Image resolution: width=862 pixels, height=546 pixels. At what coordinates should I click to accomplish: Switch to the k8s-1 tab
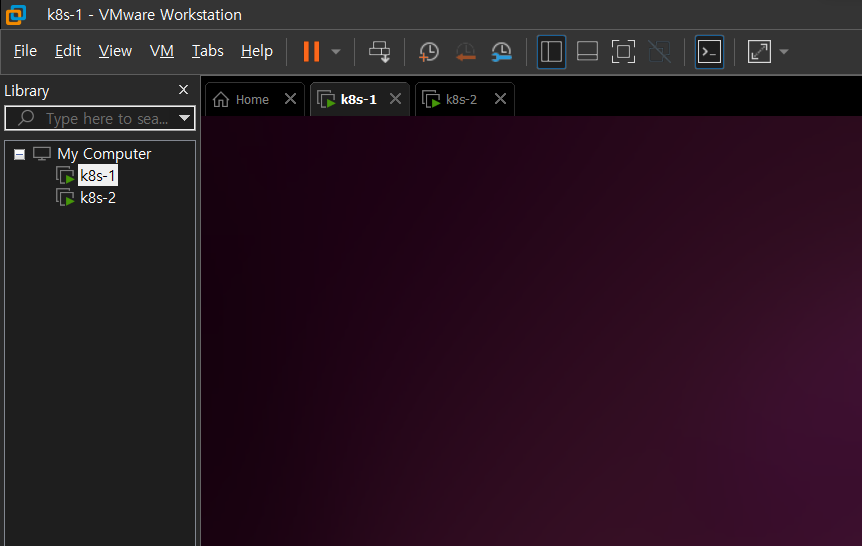pyautogui.click(x=358, y=100)
